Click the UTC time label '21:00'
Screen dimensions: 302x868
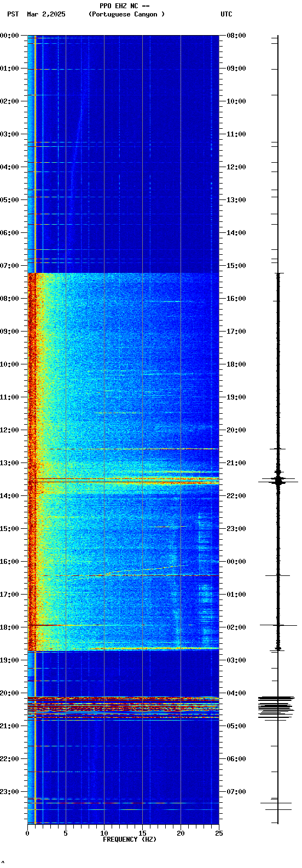236,463
